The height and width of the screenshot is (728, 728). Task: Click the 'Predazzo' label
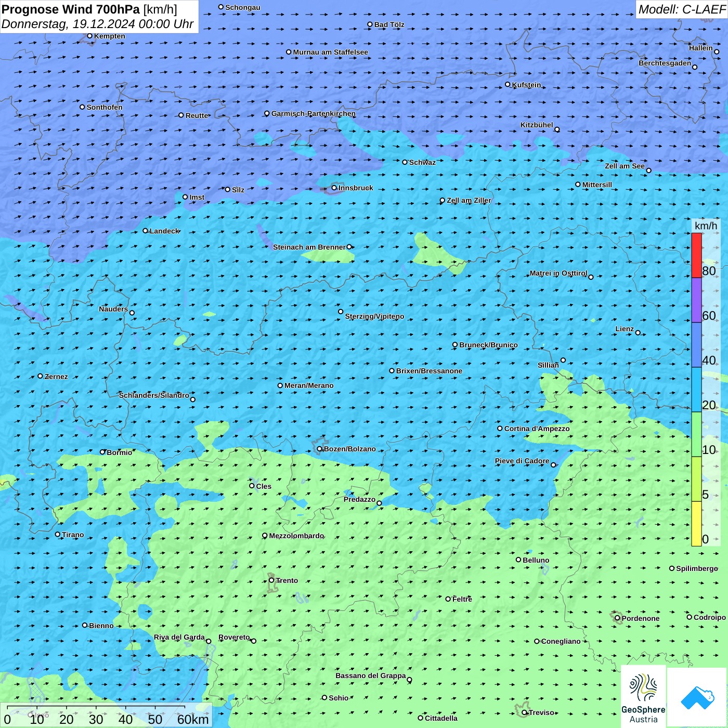point(359,499)
